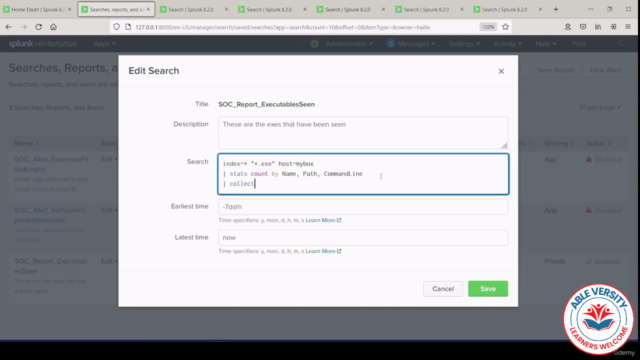Sort the list by Status column
Screen dimensions: 640x360
click(x=598, y=143)
